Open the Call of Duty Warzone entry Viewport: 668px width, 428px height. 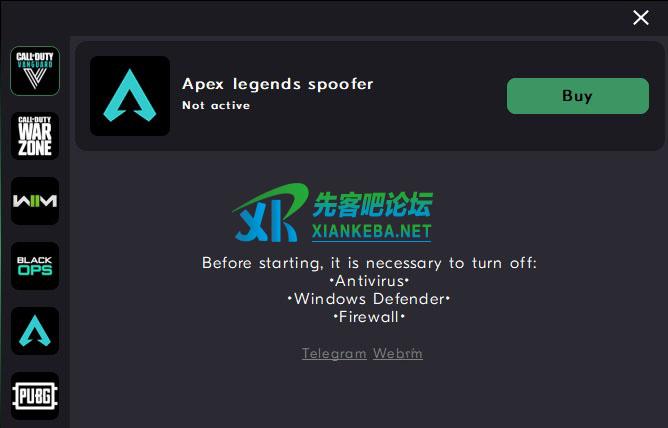pyautogui.click(x=35, y=136)
